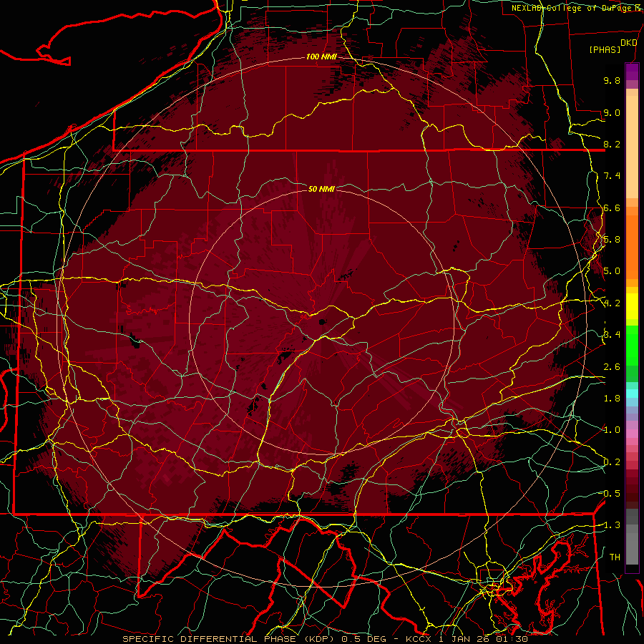644x644 pixels.
Task: Click the pink segment of the color bar
Action: point(632,434)
